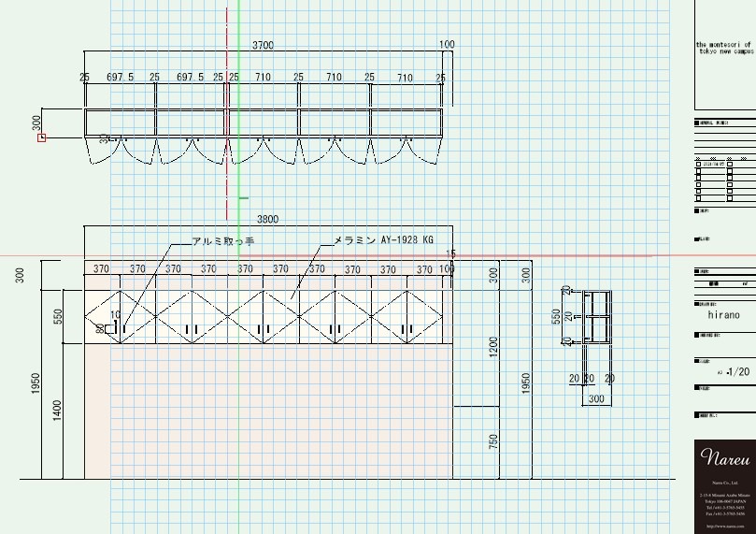Image resolution: width=756 pixels, height=534 pixels.
Task: Click the Nareu company logo
Action: [725, 456]
